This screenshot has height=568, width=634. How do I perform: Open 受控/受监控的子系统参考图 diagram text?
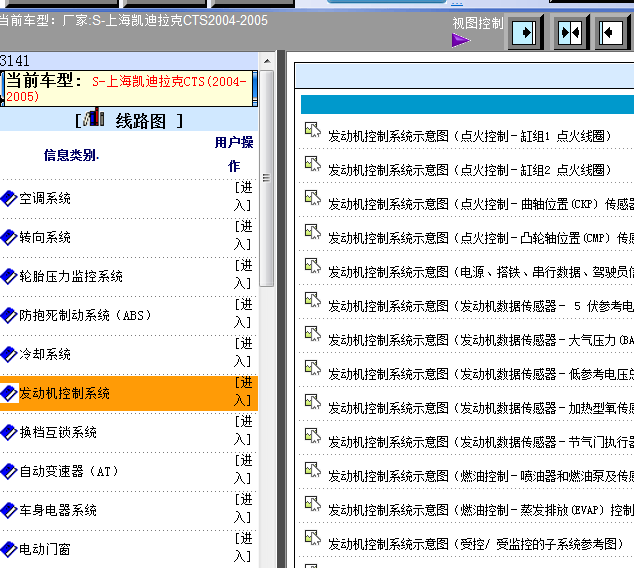pyautogui.click(x=476, y=544)
